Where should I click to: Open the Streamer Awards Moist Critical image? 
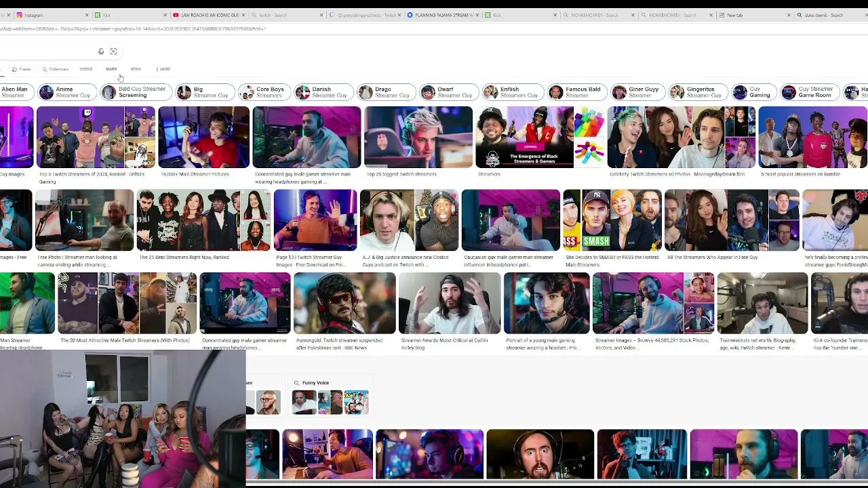click(450, 303)
